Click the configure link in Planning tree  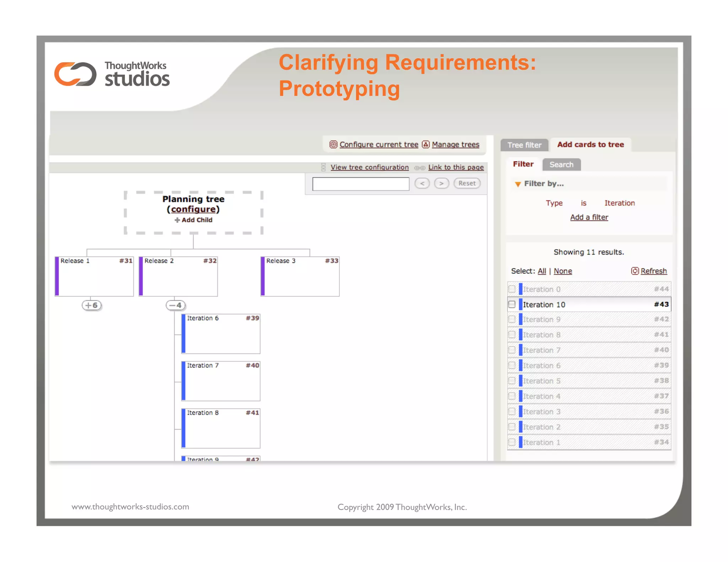(193, 209)
